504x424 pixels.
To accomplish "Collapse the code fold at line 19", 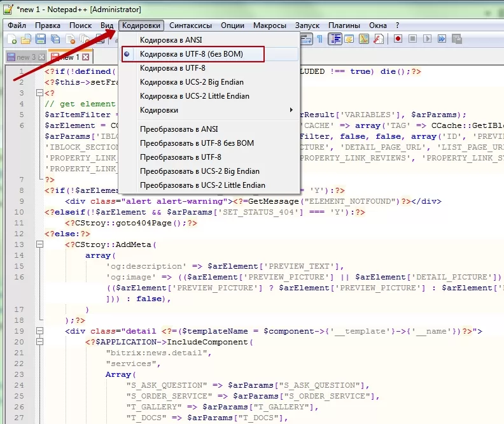I will [x=39, y=331].
